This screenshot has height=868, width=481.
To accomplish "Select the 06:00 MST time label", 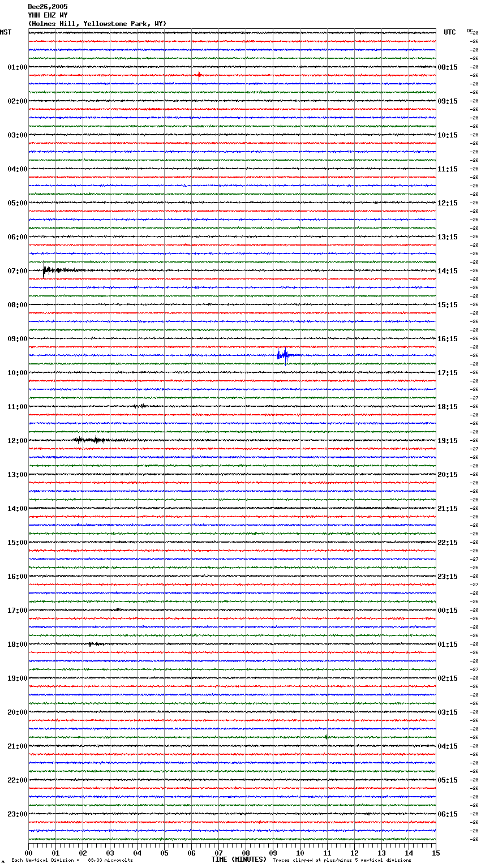I will click(x=18, y=237).
